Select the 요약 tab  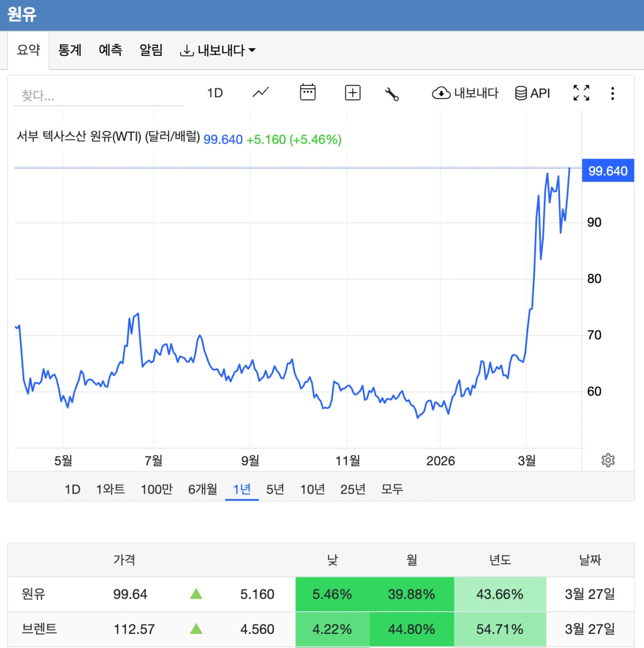[x=29, y=50]
